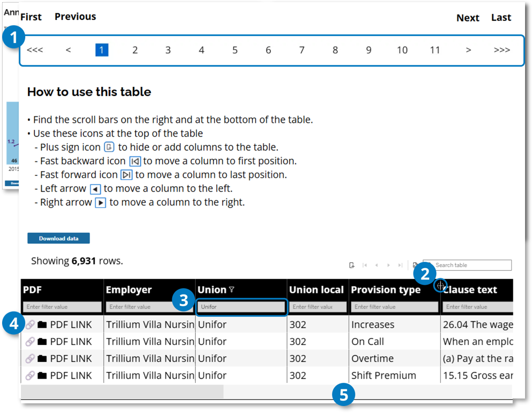
Task: Click the move column to first position icon
Action: (x=365, y=265)
